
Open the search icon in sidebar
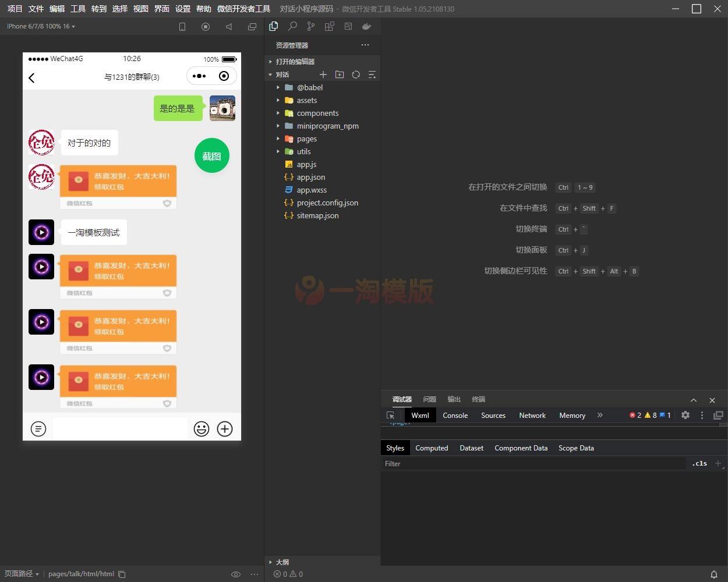coord(292,26)
